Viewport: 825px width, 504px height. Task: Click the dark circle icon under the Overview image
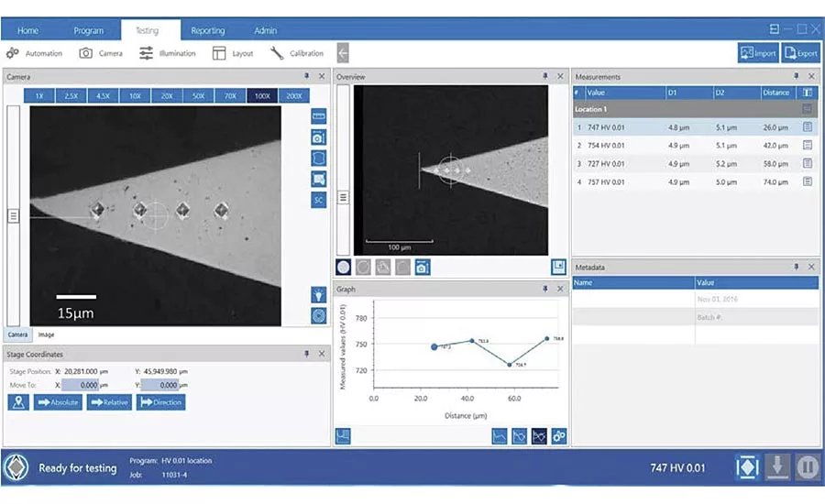pyautogui.click(x=343, y=268)
